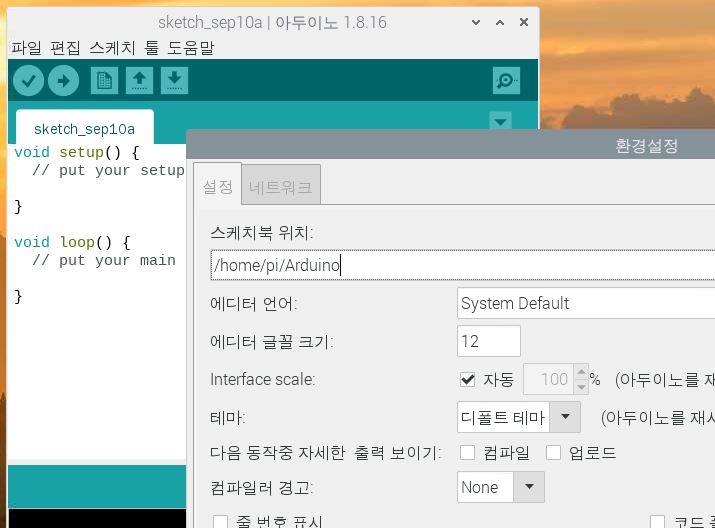Click the maximize chevron-up button of Arduino window
The image size is (715, 528).
(500, 22)
